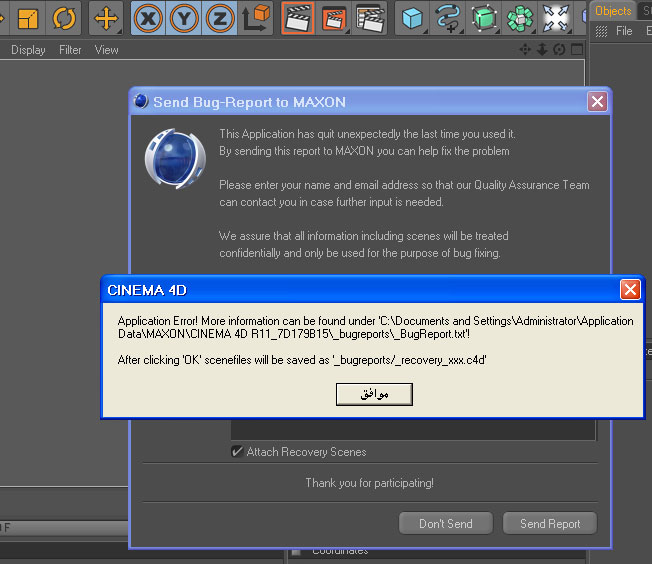Click the Don't Send button
The height and width of the screenshot is (564, 652).
446,523
